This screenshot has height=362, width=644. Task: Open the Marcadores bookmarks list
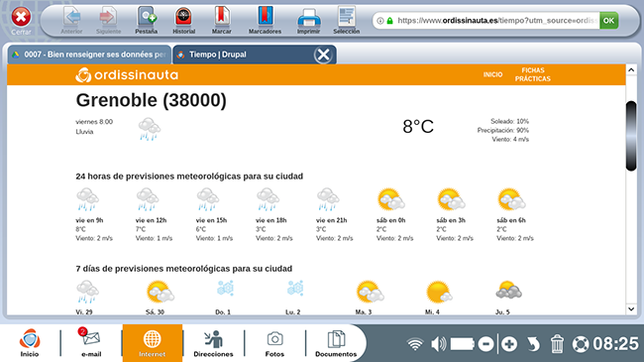[265, 20]
